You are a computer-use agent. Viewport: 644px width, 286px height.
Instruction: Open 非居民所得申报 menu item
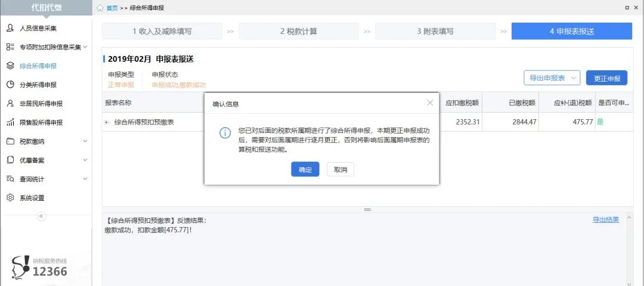pos(41,104)
